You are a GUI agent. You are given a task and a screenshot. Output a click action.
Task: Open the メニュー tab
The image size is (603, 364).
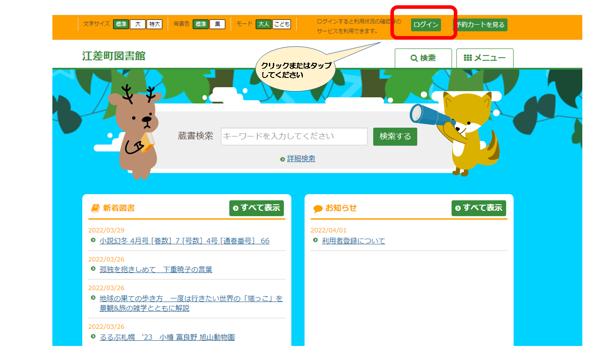coord(485,58)
